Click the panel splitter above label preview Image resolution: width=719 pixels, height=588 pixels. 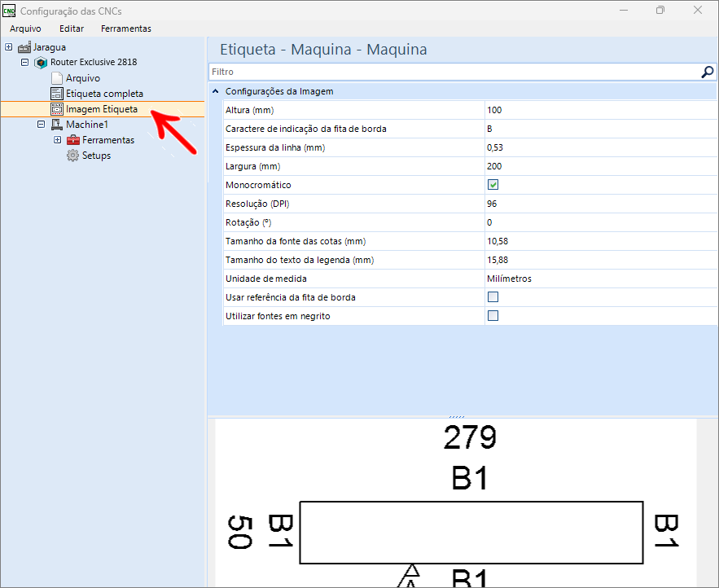[x=456, y=416]
